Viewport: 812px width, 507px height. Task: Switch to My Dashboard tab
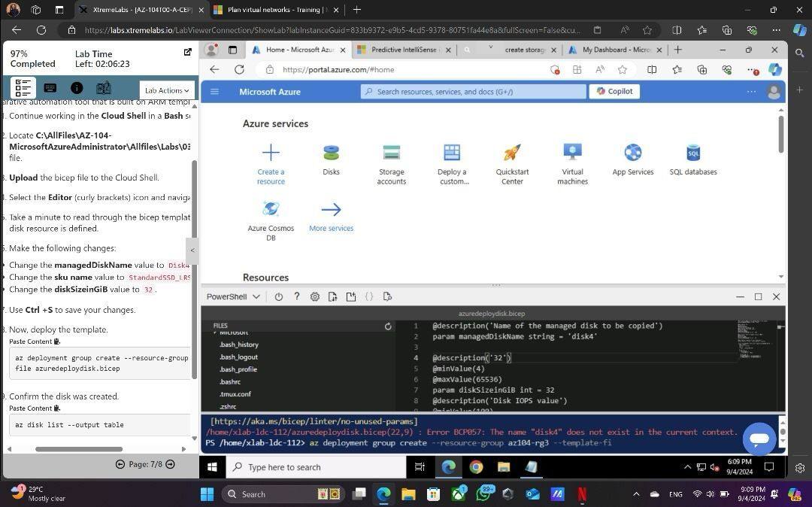pos(615,50)
